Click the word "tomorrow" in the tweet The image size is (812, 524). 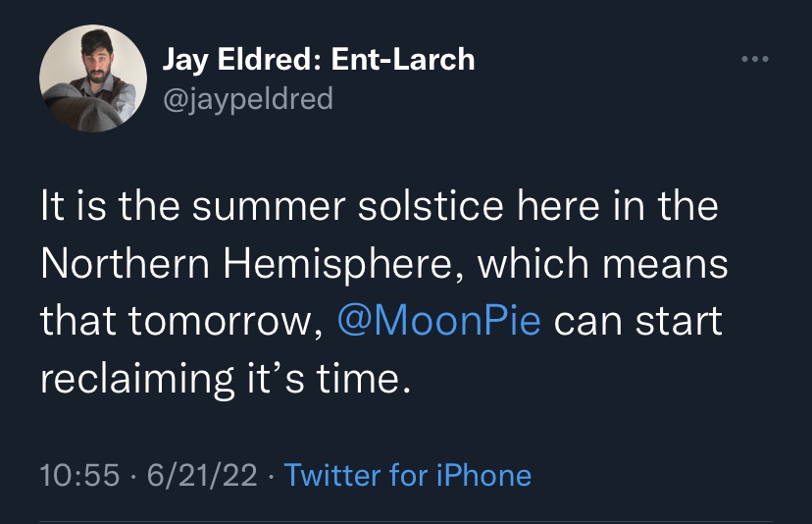[x=222, y=322]
